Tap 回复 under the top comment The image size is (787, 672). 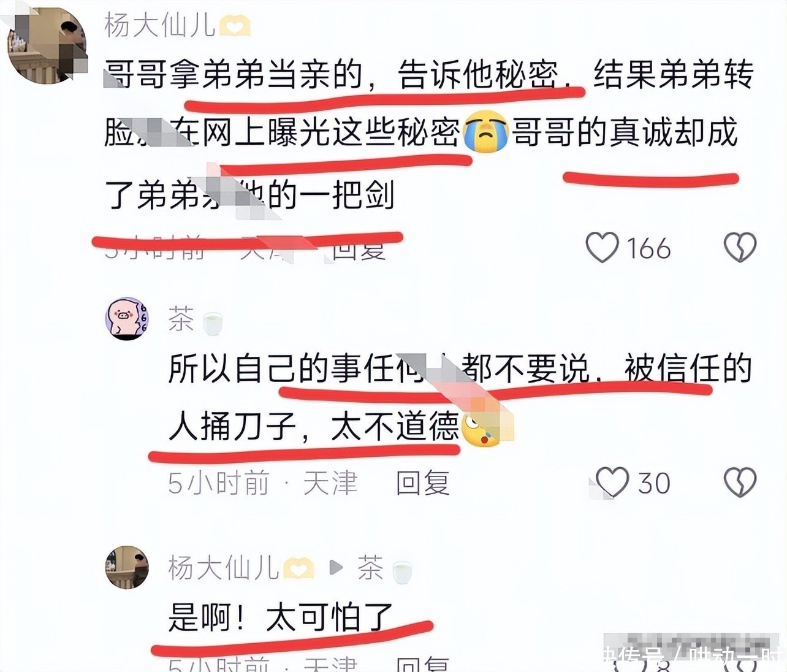360,249
